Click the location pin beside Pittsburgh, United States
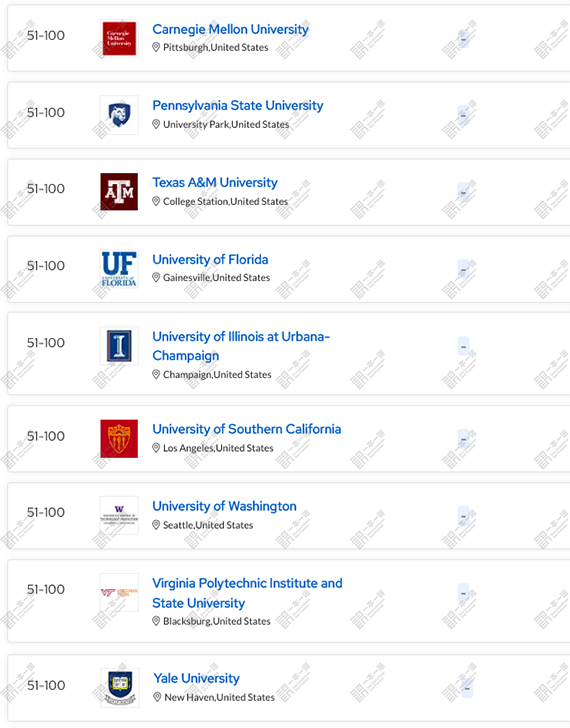The image size is (570, 728). coord(156,47)
